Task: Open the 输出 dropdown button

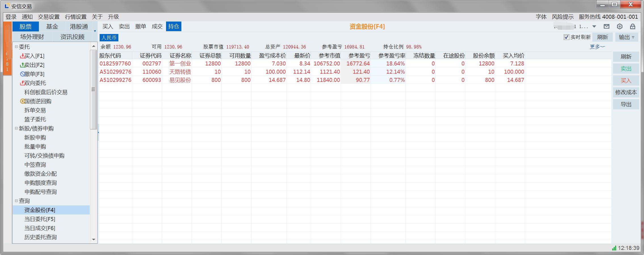Action: click(627, 37)
